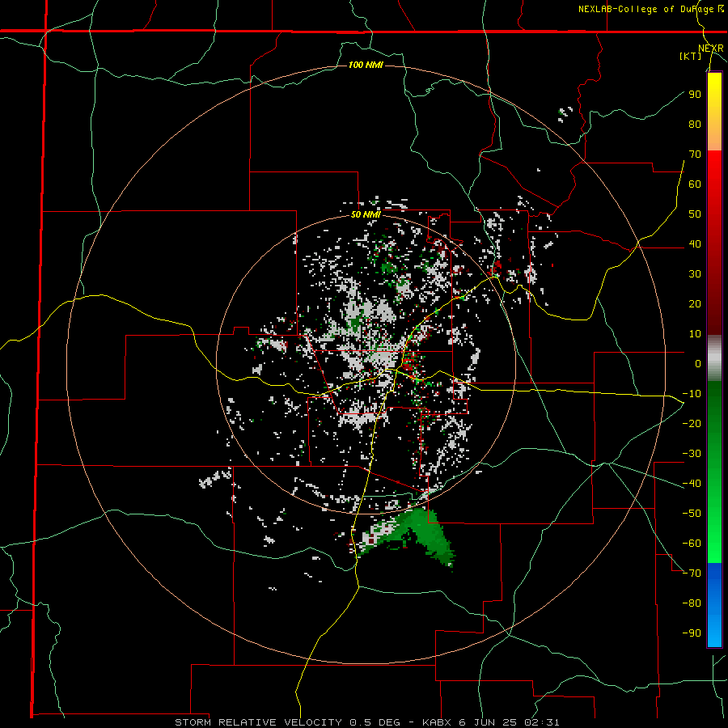This screenshot has height=728, width=728.
Task: Click the -80 value on the velocity scale
Action: pos(692,603)
